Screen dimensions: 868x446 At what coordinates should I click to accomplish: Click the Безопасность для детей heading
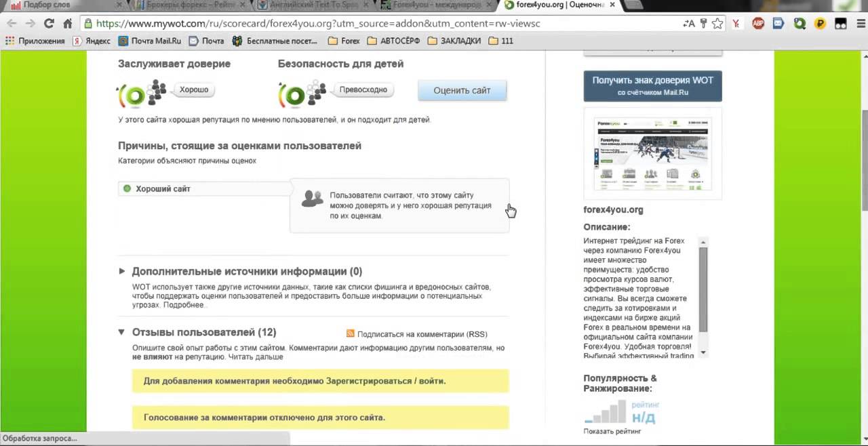(340, 64)
